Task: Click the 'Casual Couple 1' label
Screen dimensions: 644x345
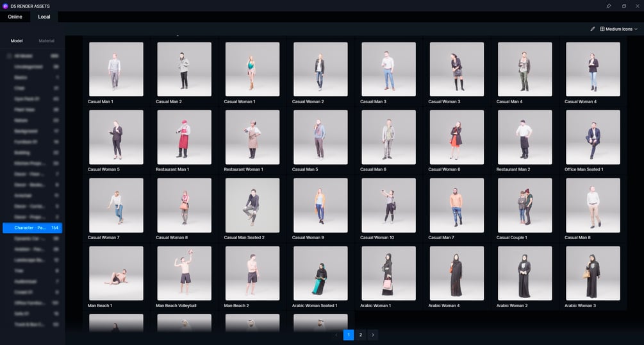Action: click(x=512, y=238)
